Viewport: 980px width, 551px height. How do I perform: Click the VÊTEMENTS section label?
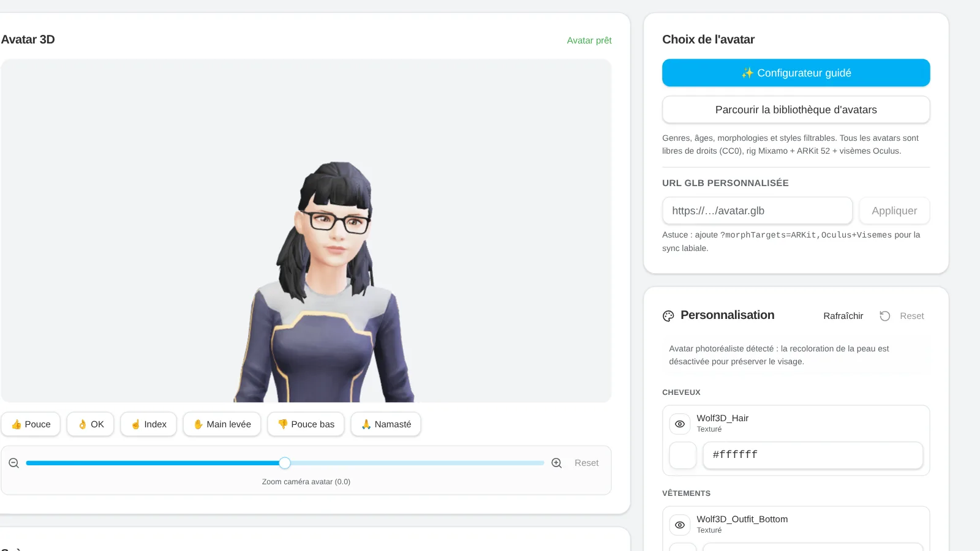686,493
